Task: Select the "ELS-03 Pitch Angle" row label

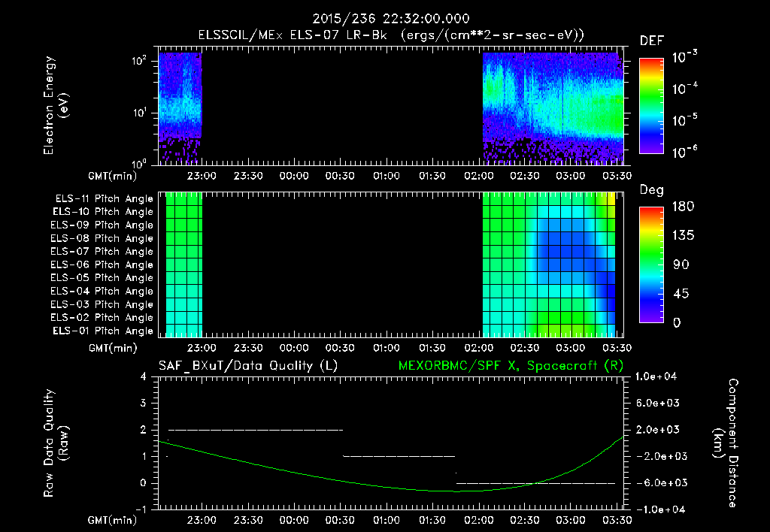Action: click(102, 304)
